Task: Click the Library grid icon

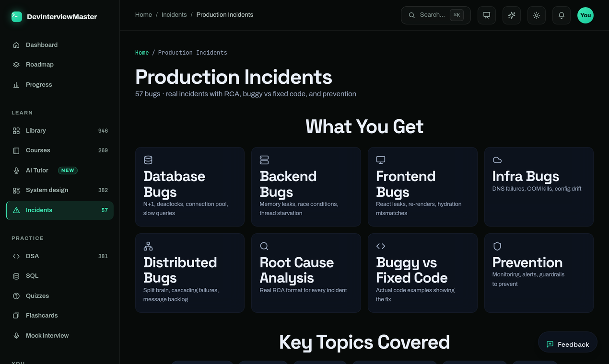Action: [16, 131]
